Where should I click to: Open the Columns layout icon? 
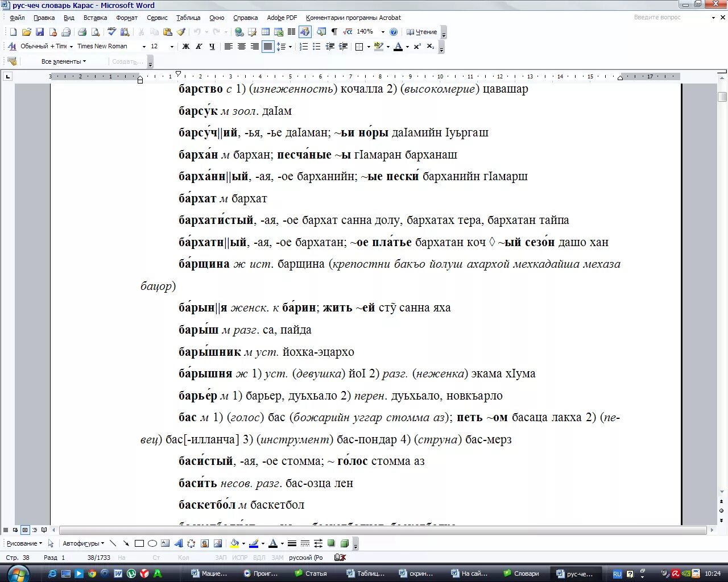tap(292, 32)
